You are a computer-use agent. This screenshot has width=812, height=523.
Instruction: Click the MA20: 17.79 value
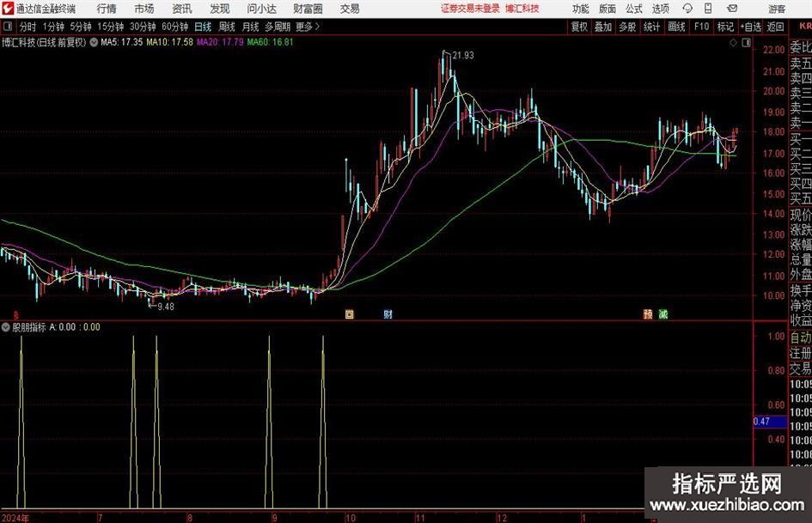(220, 42)
